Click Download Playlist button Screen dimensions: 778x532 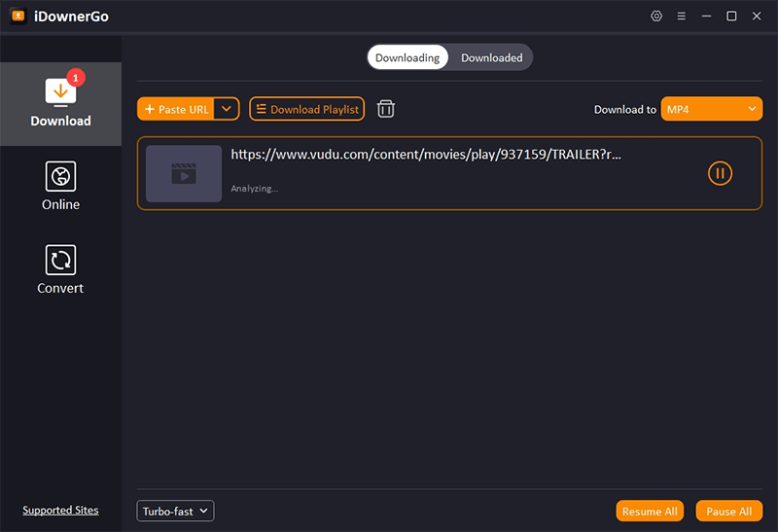coord(306,109)
